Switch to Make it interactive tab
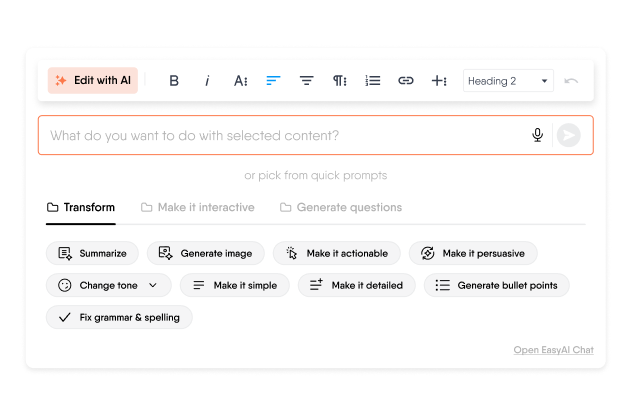This screenshot has width=632, height=416. point(198,208)
